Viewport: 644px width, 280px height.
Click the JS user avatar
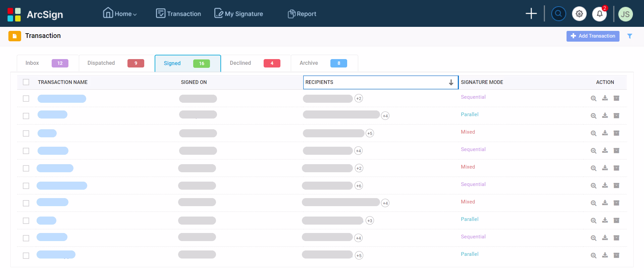[x=626, y=14]
